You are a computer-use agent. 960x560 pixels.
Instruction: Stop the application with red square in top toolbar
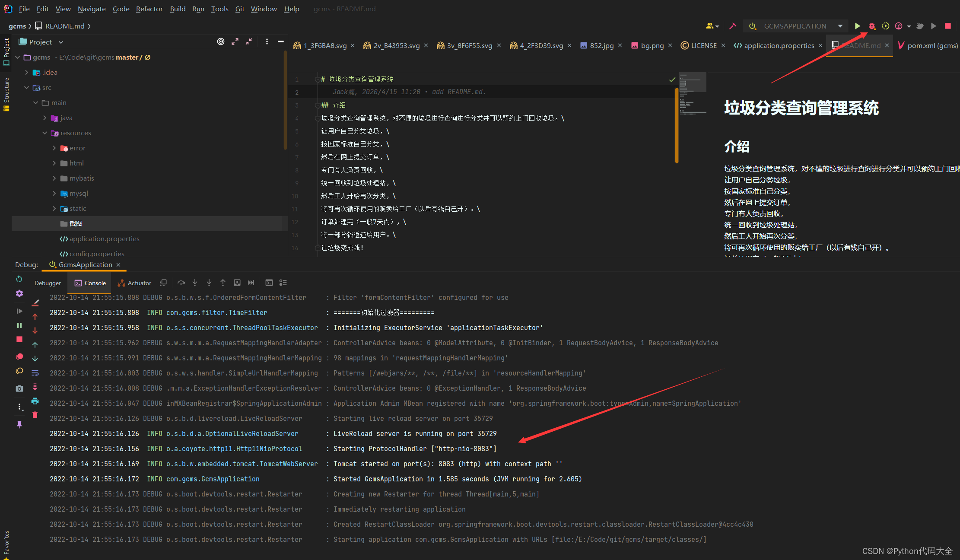coord(947,26)
